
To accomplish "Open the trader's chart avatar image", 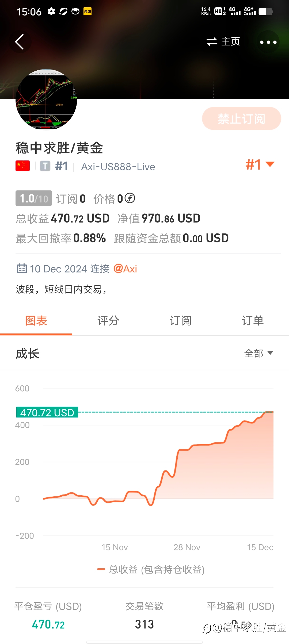I will [x=46, y=99].
